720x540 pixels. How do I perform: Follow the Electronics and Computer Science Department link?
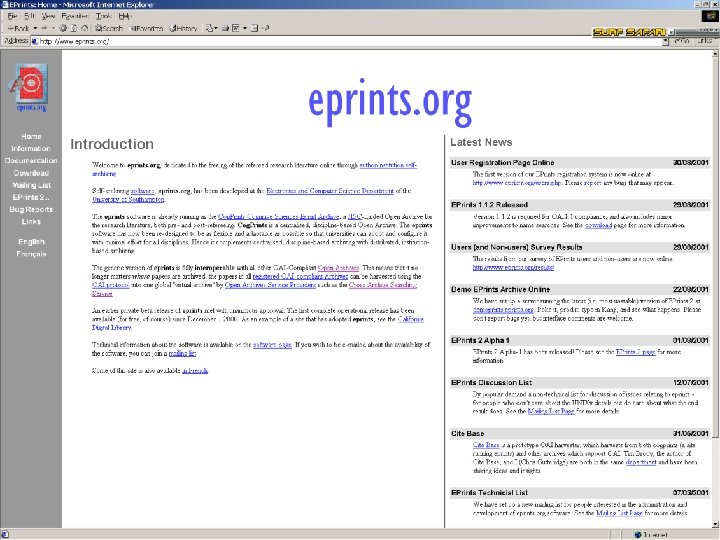(x=330, y=191)
